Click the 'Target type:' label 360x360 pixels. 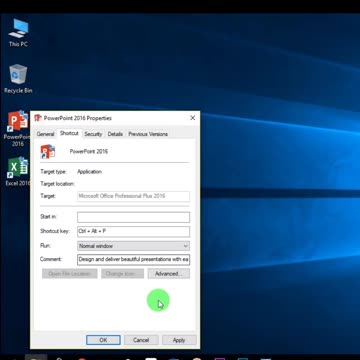53,172
